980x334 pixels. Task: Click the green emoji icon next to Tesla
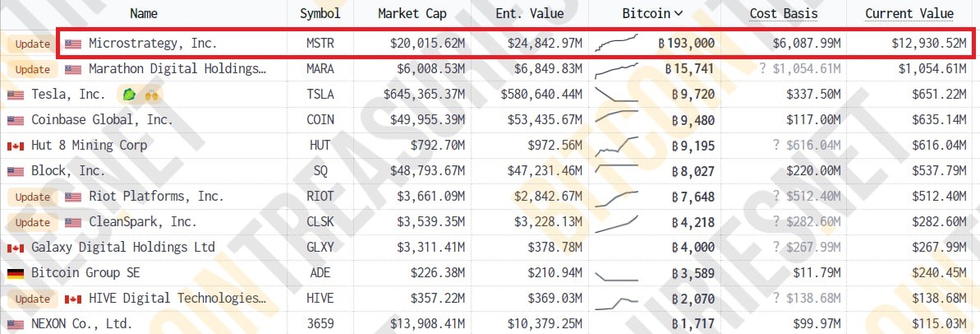(x=129, y=95)
